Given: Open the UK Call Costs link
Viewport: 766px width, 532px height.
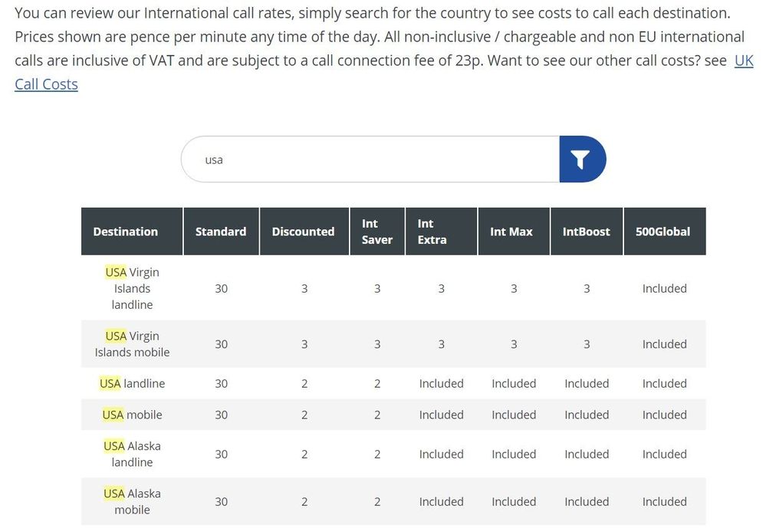Looking at the screenshot, I should [47, 84].
